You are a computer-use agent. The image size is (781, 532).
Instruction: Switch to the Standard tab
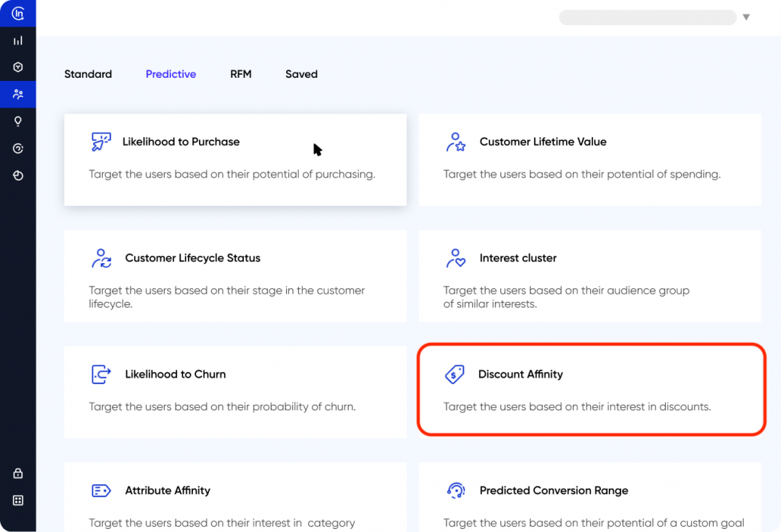[x=88, y=74]
